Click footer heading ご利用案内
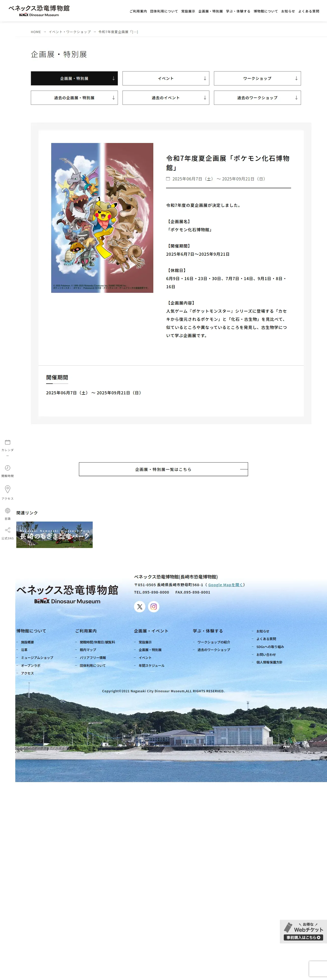This screenshot has height=980, width=327. (86, 631)
